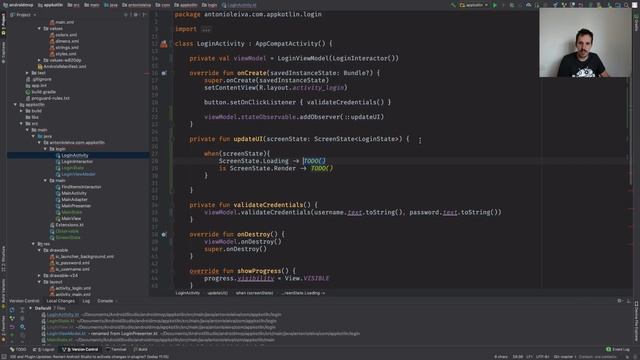Open Search Everywhere magnifier in top toolbar
This screenshot has height=360, width=640.
pyautogui.click(x=627, y=5)
